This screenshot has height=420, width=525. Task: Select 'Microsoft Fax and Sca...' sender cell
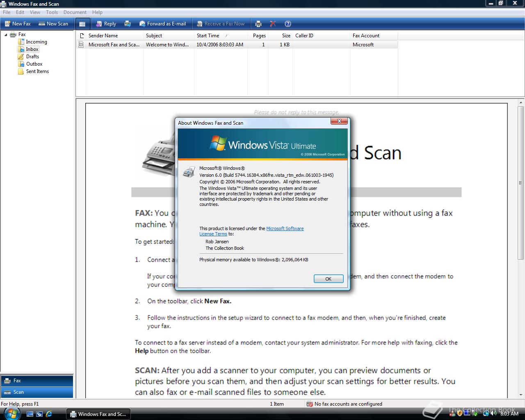(114, 45)
